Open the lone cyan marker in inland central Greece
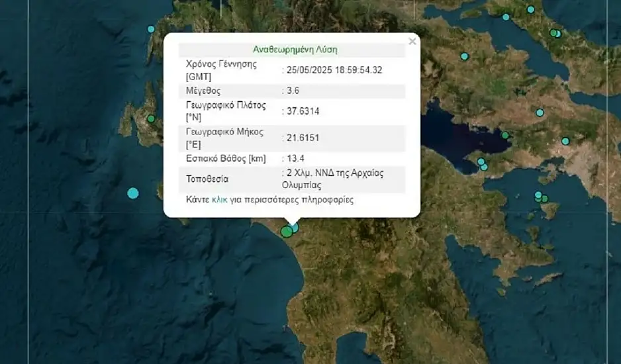This screenshot has width=621, height=364. click(x=465, y=56)
